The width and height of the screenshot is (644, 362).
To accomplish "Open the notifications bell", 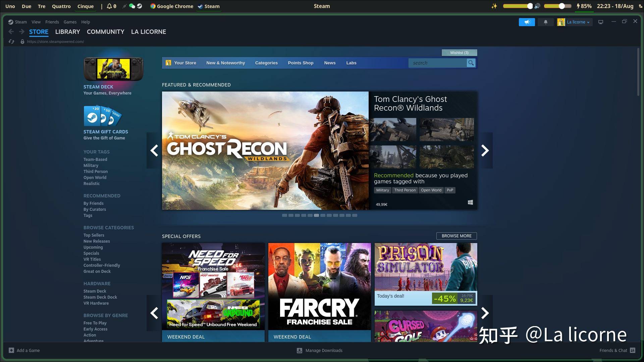I will click(545, 22).
